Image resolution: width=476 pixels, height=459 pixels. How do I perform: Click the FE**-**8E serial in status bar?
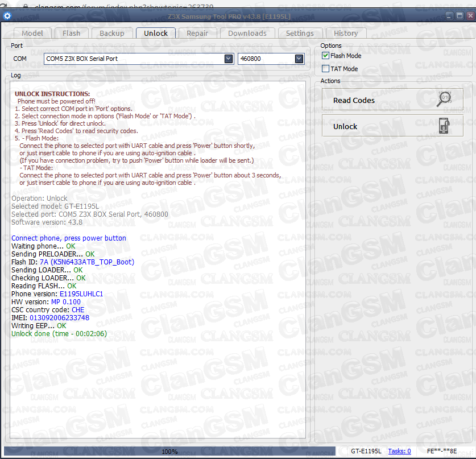pos(442,451)
